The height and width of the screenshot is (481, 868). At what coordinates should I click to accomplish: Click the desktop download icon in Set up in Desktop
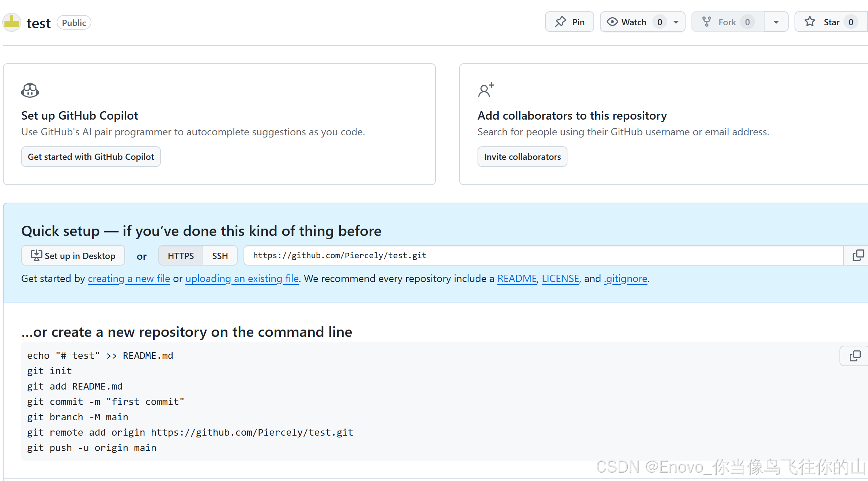(36, 255)
